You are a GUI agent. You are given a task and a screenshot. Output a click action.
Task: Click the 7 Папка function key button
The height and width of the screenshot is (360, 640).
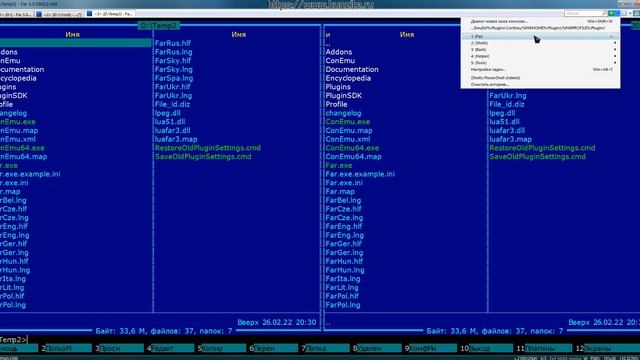pos(325,349)
